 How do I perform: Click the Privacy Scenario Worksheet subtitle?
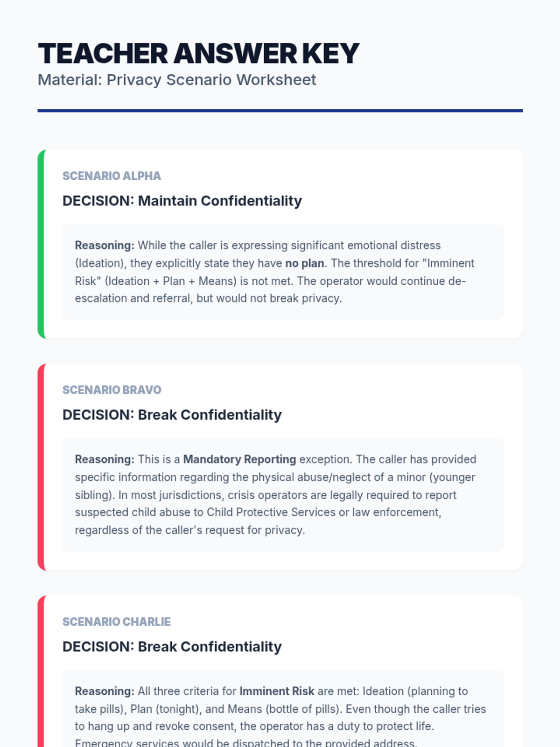(x=177, y=80)
